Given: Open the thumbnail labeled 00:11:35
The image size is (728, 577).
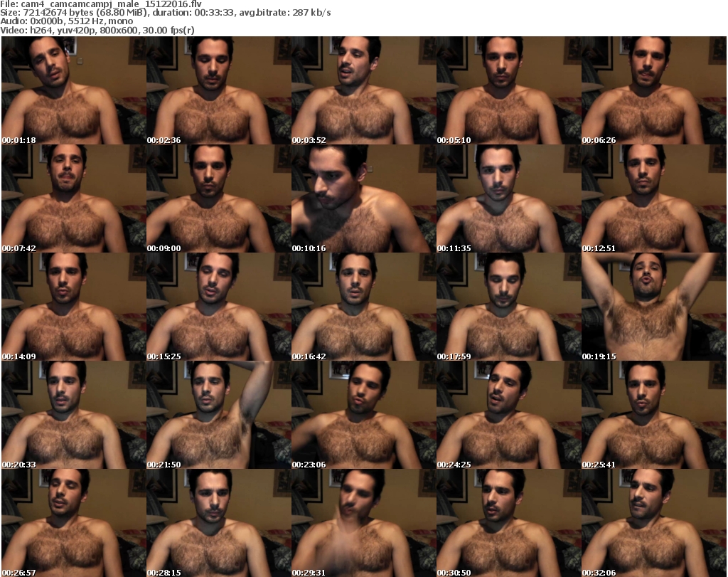Looking at the screenshot, I should click(x=508, y=198).
